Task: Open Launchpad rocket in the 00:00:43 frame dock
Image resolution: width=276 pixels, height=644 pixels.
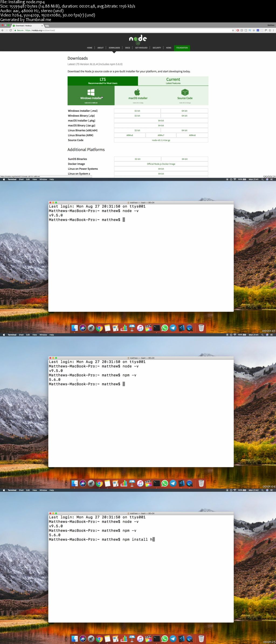Action: (91, 328)
